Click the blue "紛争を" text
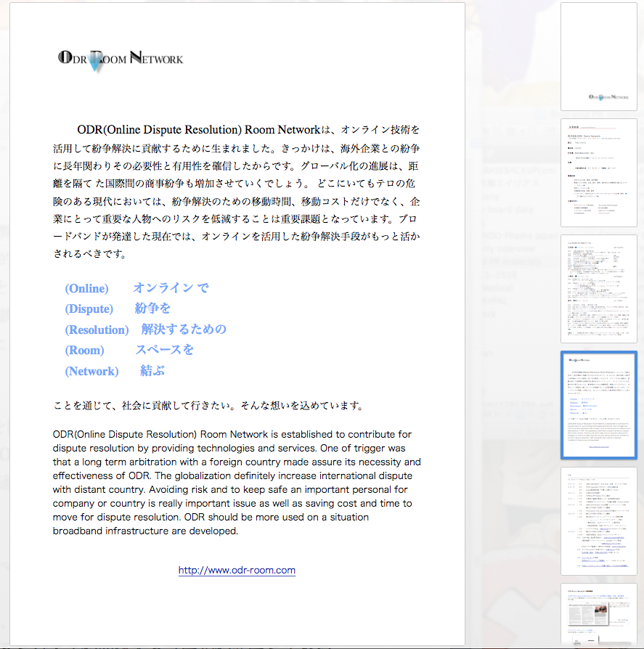The height and width of the screenshot is (649, 644). (152, 309)
